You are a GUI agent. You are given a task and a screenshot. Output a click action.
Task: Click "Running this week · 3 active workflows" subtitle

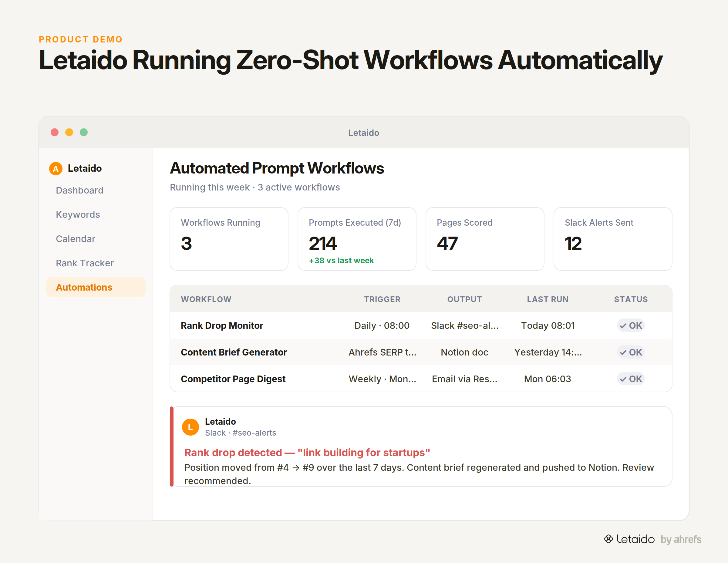(255, 187)
